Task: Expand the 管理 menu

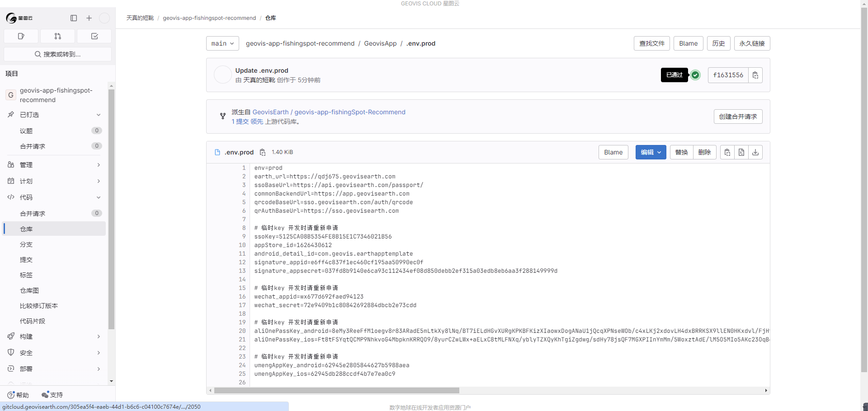Action: 55,165
